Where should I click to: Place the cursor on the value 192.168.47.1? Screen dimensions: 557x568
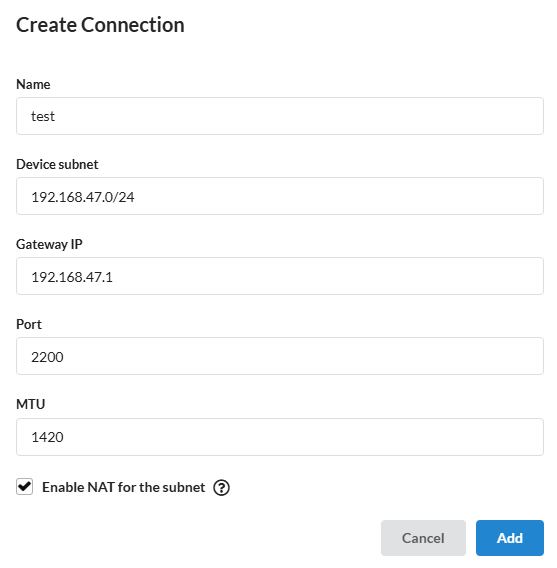pos(72,277)
